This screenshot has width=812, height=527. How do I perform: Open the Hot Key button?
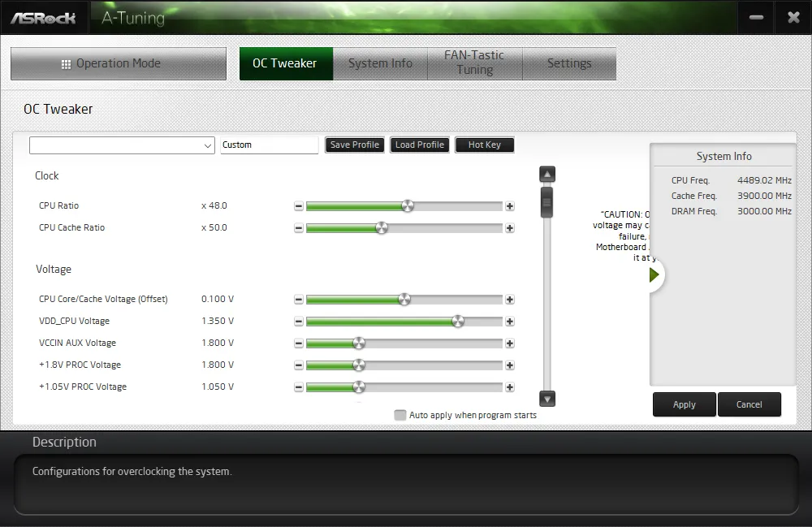click(x=485, y=145)
